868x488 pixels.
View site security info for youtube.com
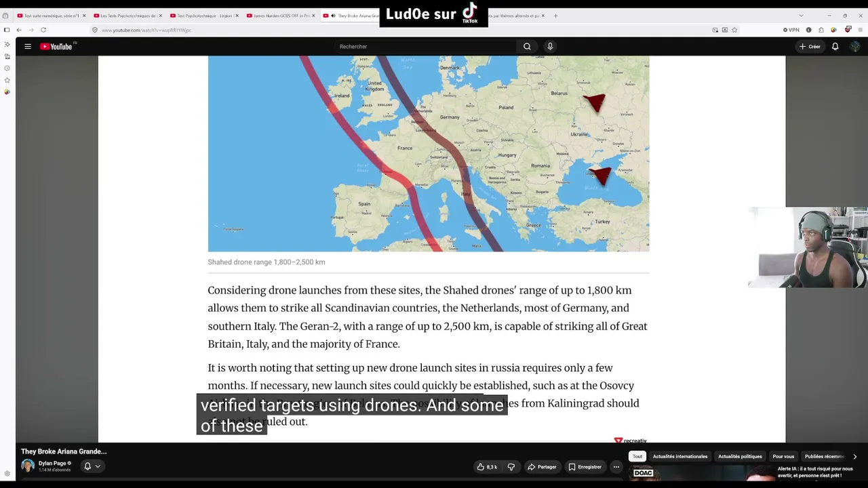coord(95,30)
